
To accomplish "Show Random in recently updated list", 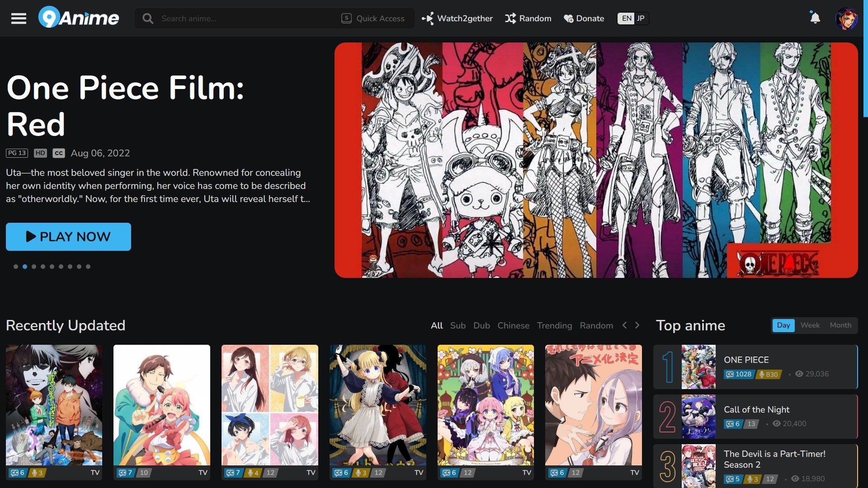I will [596, 325].
